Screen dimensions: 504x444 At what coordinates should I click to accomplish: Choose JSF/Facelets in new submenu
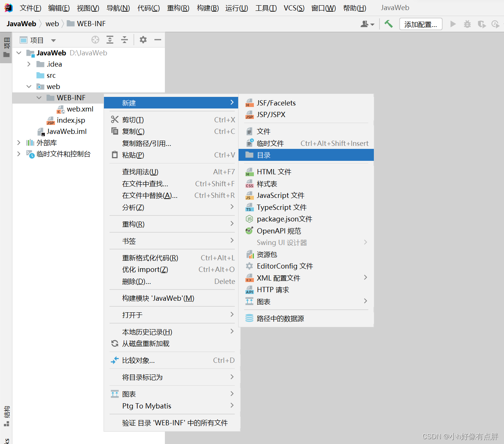tap(306, 103)
